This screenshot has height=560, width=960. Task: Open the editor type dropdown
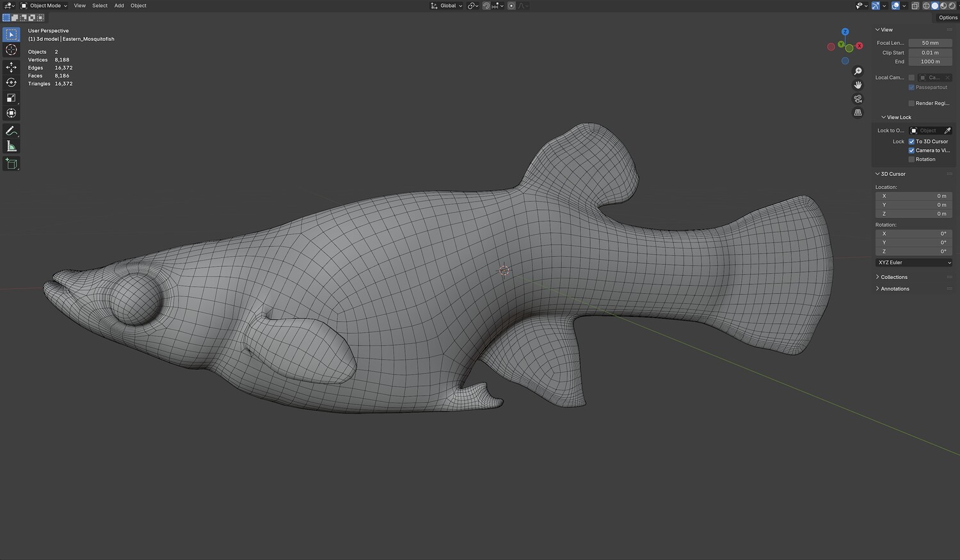pos(10,6)
